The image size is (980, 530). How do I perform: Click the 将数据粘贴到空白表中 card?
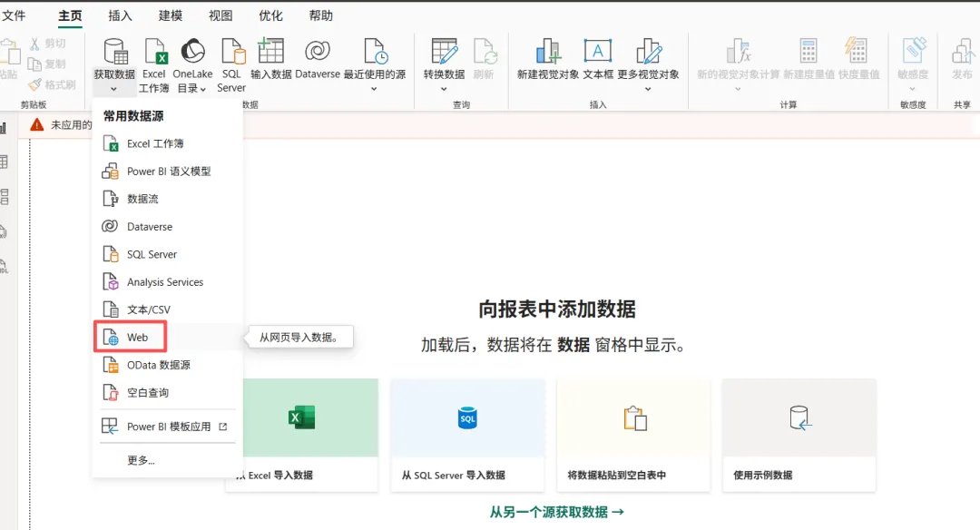tap(633, 435)
